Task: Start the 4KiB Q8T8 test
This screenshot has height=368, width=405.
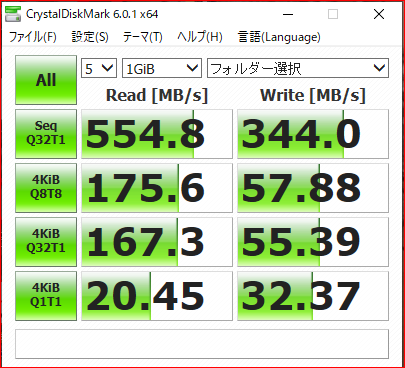Action: click(46, 188)
